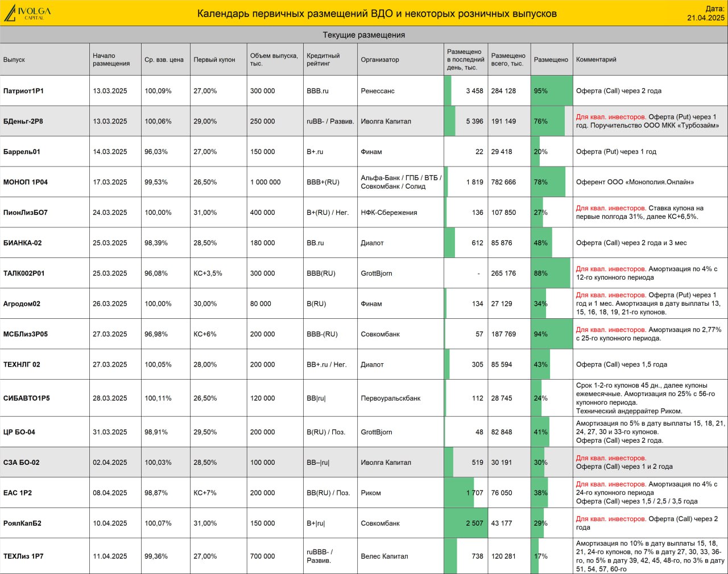Click the Ivolga Capital logo
The width and height of the screenshot is (728, 574).
click(x=27, y=14)
